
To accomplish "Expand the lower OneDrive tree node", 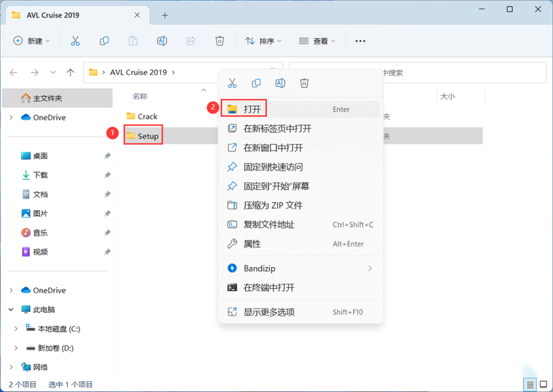I will coord(12,290).
